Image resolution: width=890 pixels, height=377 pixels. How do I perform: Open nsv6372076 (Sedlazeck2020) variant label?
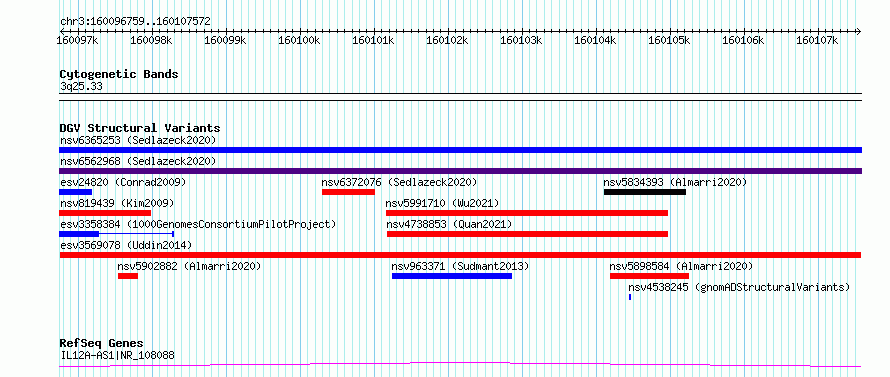399,182
